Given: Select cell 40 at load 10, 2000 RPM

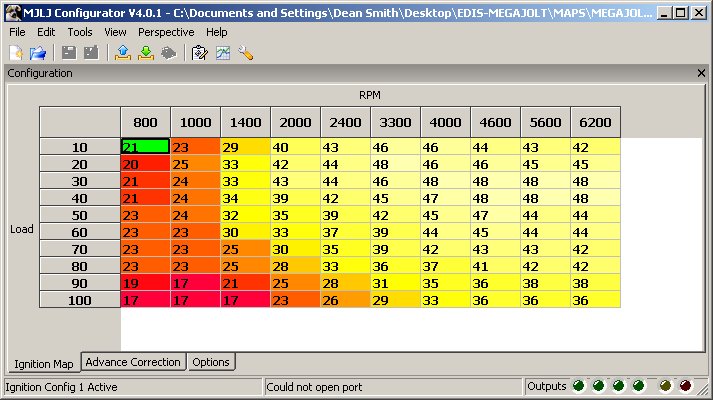Looking at the screenshot, I should 296,147.
